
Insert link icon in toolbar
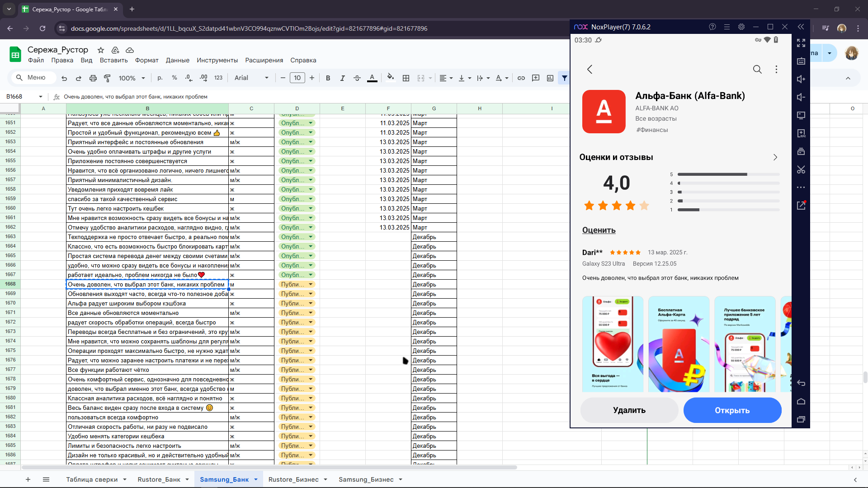tap(521, 78)
